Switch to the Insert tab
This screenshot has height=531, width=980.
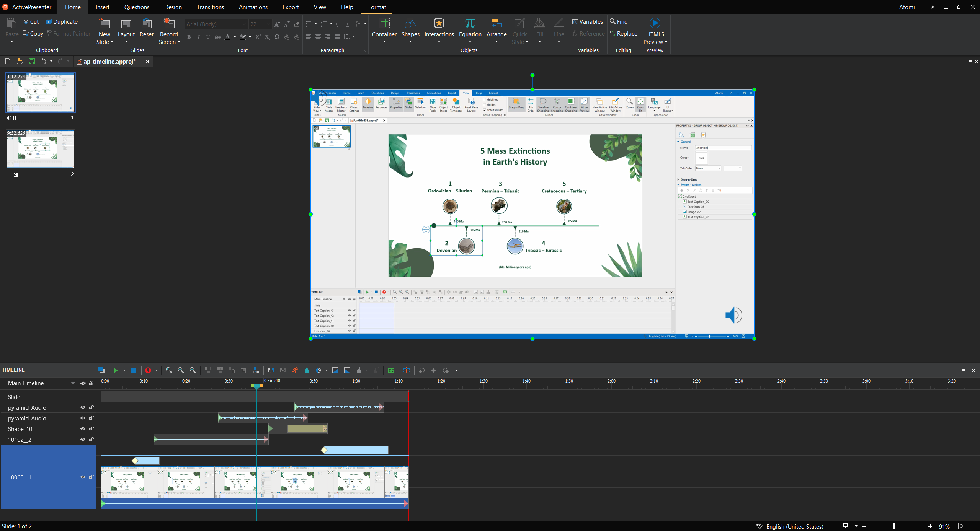click(102, 7)
